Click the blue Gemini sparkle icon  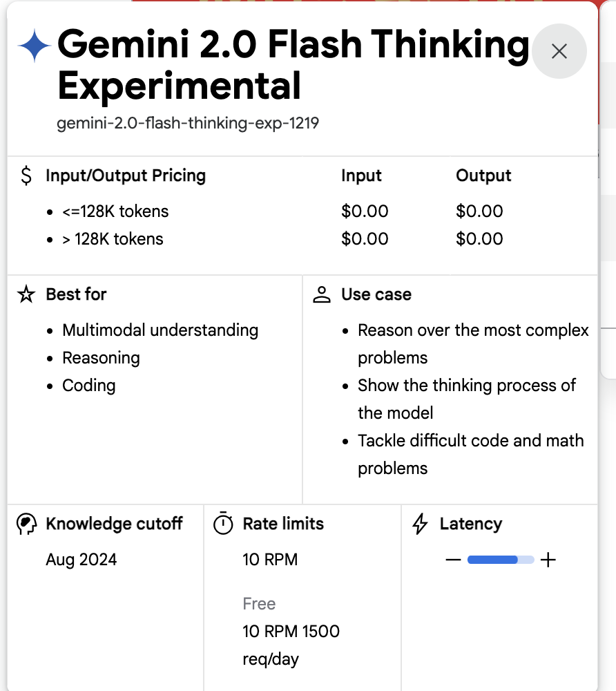tap(35, 47)
